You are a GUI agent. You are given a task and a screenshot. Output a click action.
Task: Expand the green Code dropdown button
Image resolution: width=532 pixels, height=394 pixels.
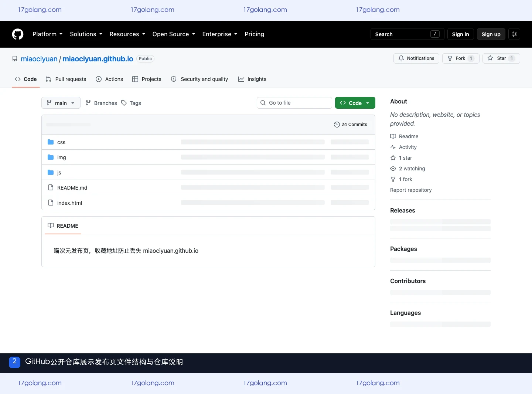point(355,103)
